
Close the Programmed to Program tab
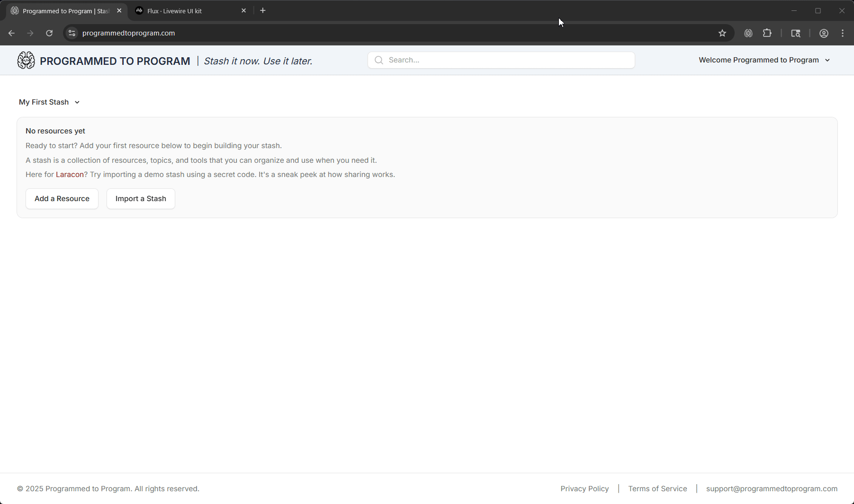tap(119, 10)
